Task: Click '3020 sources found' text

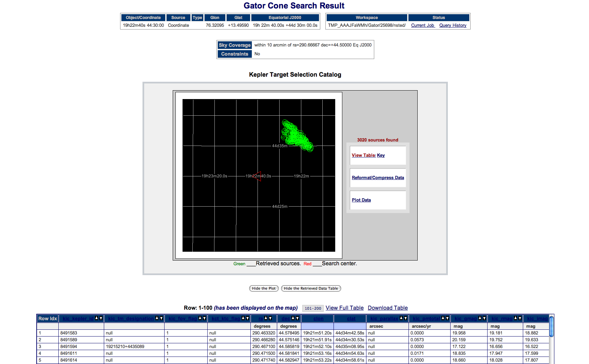Action: coord(378,140)
